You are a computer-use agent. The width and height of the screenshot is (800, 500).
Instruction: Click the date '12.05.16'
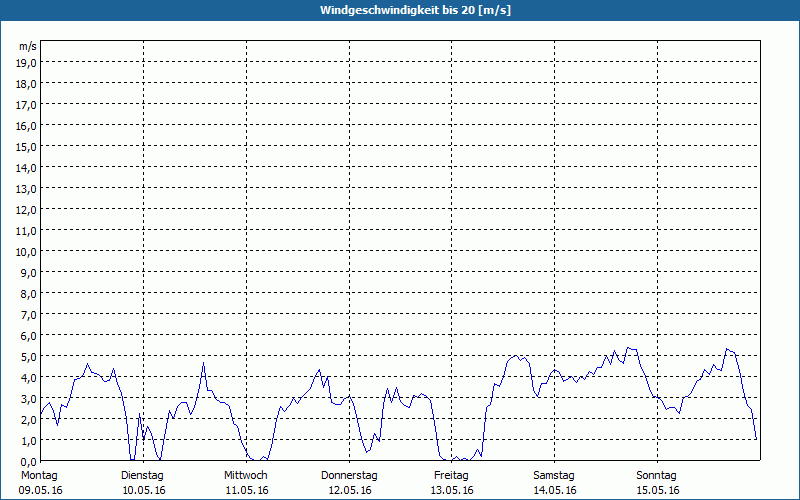[350, 491]
